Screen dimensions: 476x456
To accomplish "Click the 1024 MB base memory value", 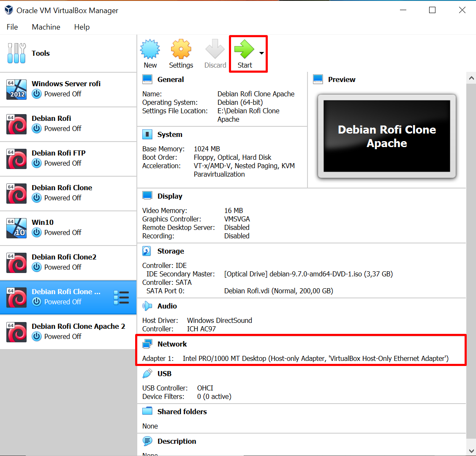I will [207, 149].
